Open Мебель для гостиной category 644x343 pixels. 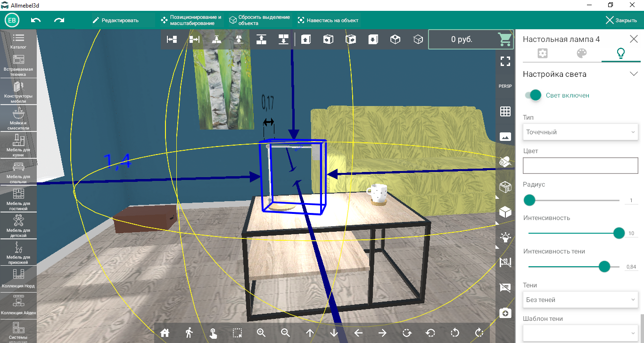[19, 199]
